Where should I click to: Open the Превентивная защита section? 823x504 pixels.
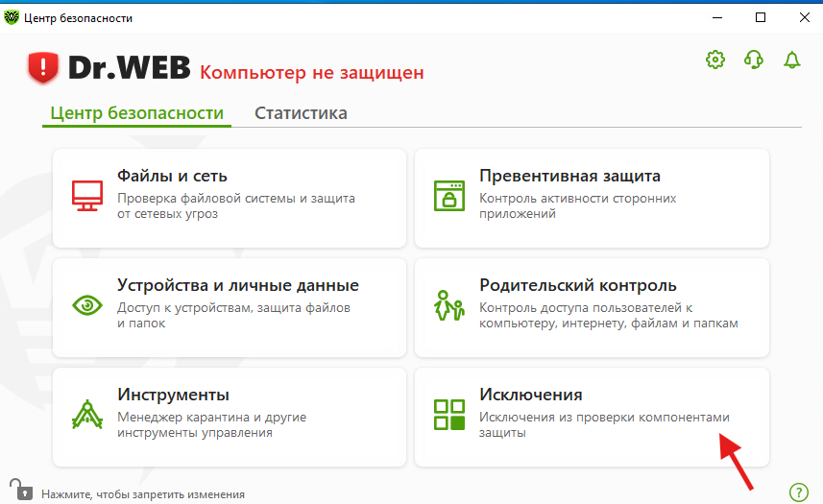tap(593, 199)
